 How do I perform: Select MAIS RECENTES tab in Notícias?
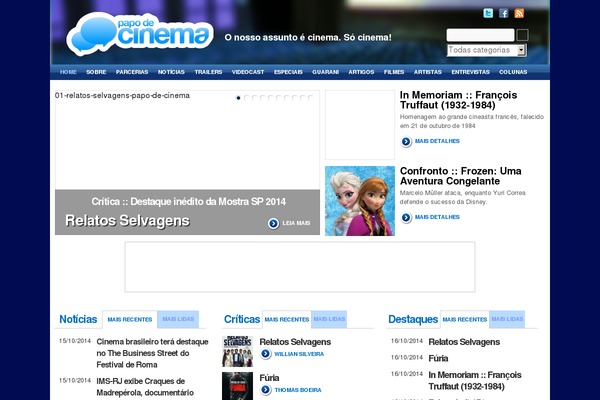pyautogui.click(x=130, y=320)
